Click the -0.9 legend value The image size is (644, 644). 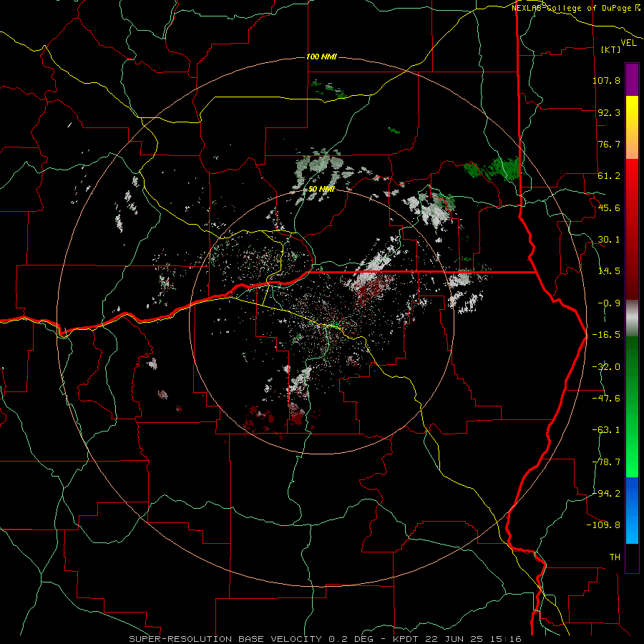coord(609,303)
